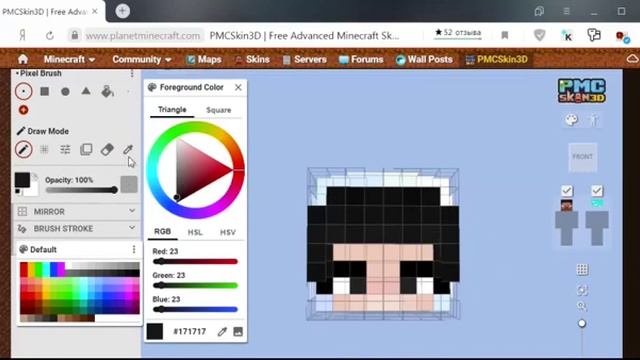Select the HSL sliders tab
The width and height of the screenshot is (640, 360).
click(195, 232)
